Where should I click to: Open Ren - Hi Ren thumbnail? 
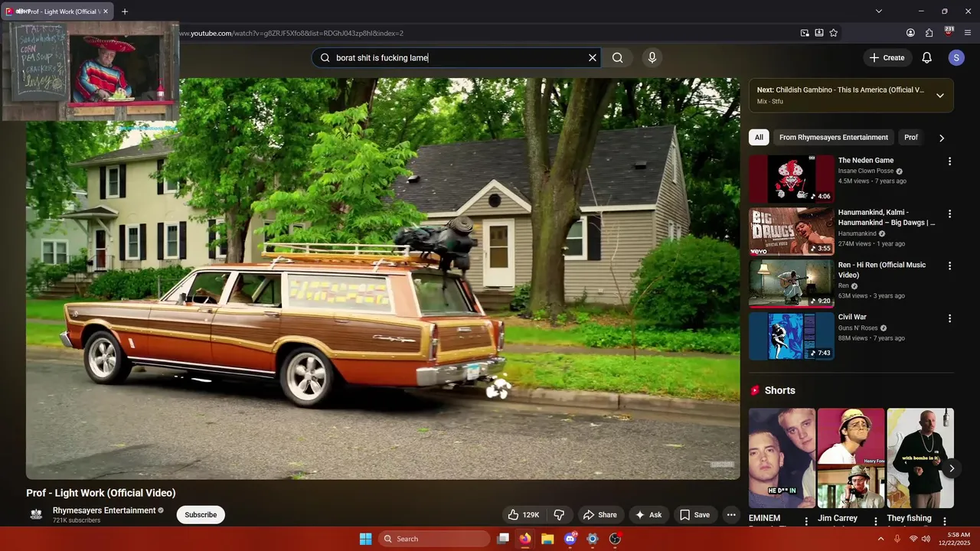(792, 283)
